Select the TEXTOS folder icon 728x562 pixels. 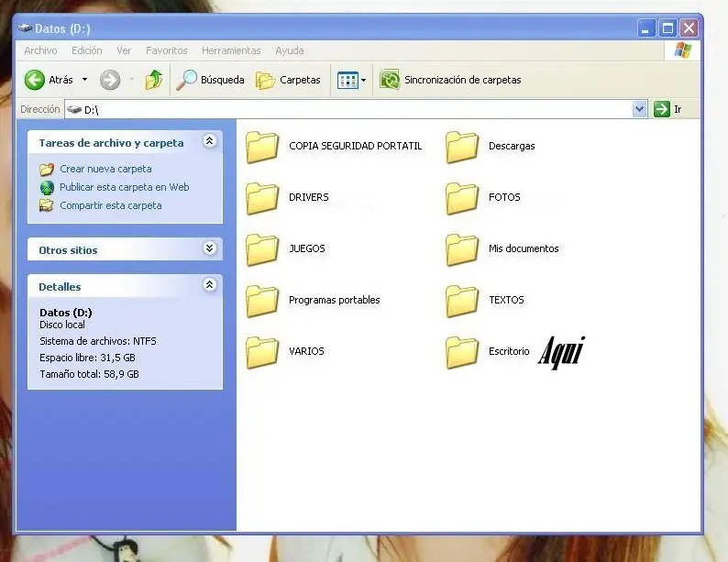462,302
